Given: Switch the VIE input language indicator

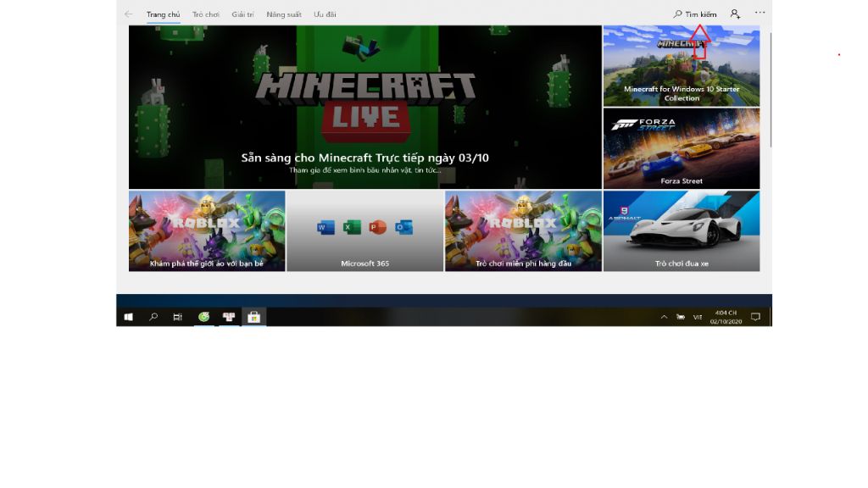Looking at the screenshot, I should point(698,317).
